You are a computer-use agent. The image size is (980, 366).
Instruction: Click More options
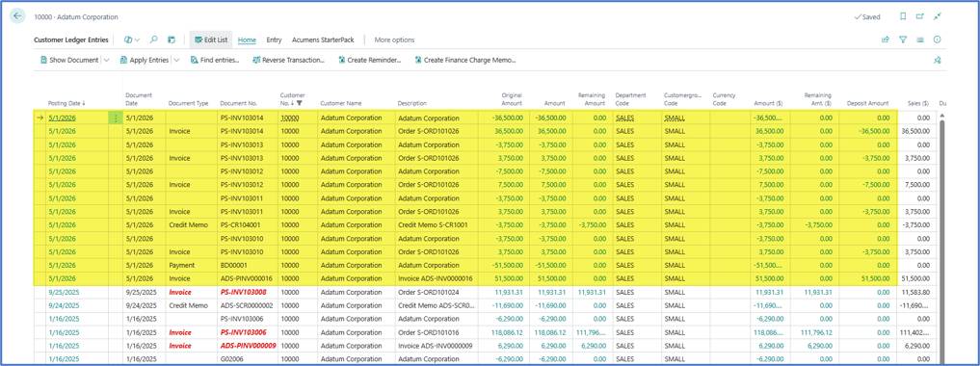tap(394, 39)
